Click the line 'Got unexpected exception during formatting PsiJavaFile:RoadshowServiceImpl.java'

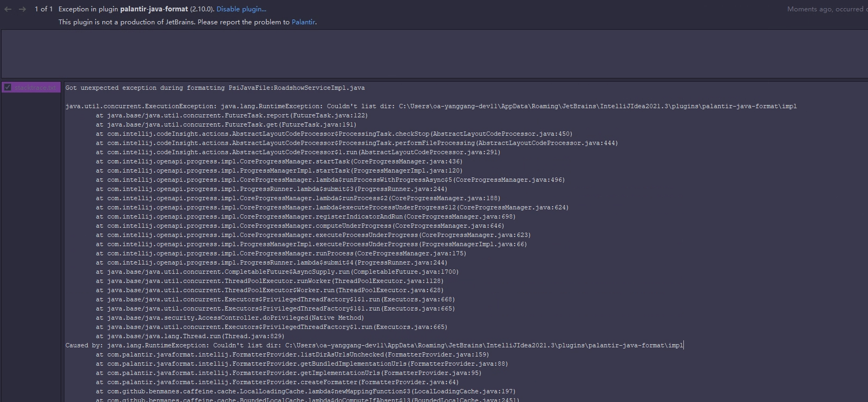pos(215,88)
